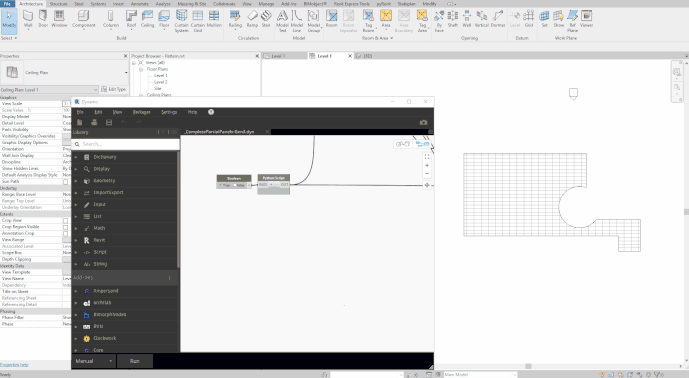Click the Grid datum tool
The width and height of the screenshot is (689, 378).
coord(529,19)
